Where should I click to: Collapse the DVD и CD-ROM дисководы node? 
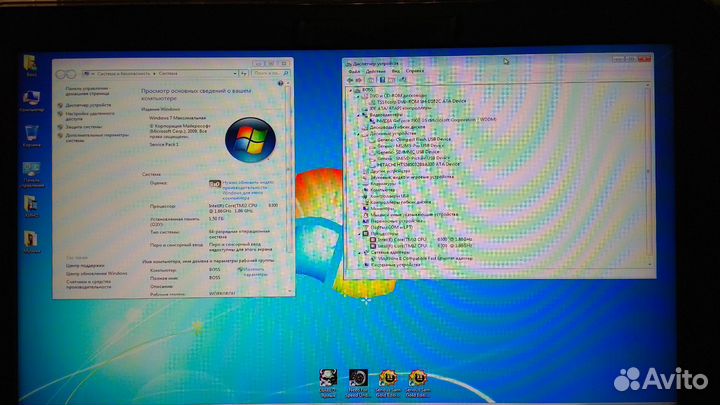point(359,96)
